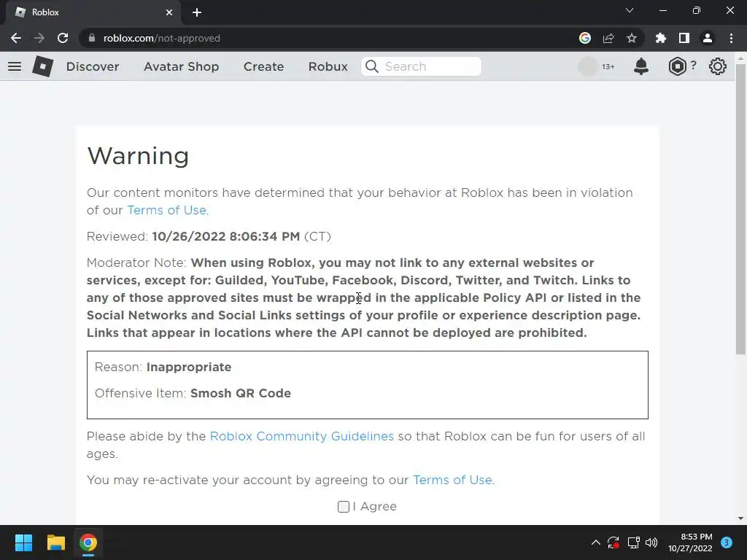The image size is (747, 560).
Task: Open the Chrome profile icon
Action: coord(708,38)
